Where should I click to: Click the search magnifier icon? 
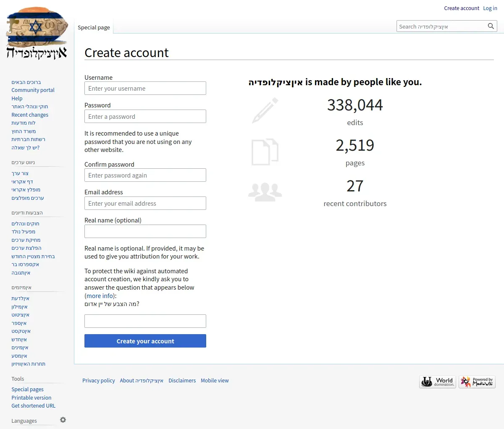pyautogui.click(x=491, y=26)
